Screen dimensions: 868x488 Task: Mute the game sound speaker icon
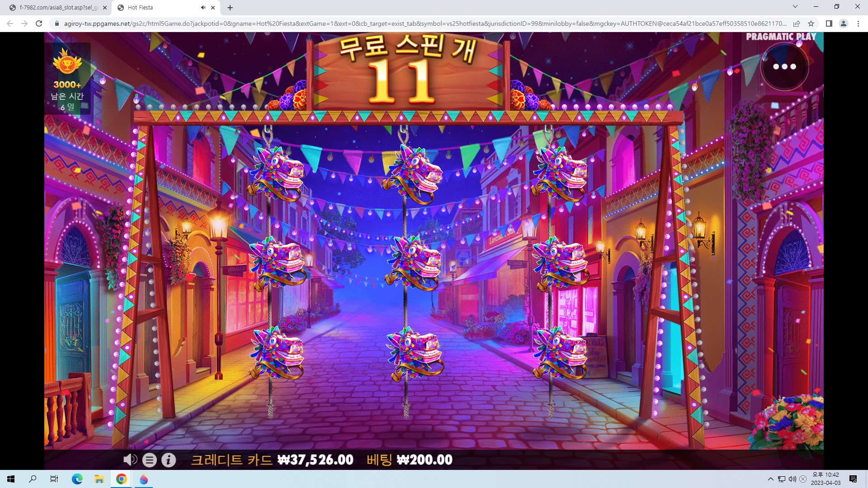130,460
